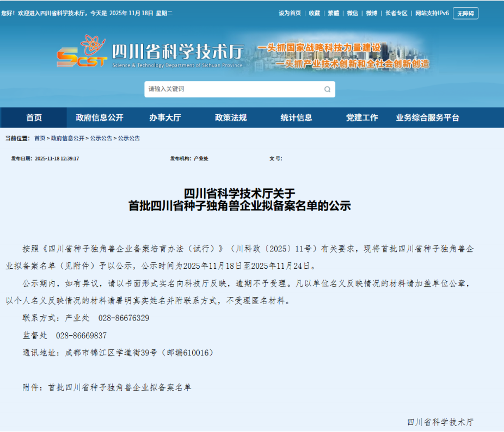Select the 党建工作 menu item
The image size is (504, 432).
coord(362,118)
